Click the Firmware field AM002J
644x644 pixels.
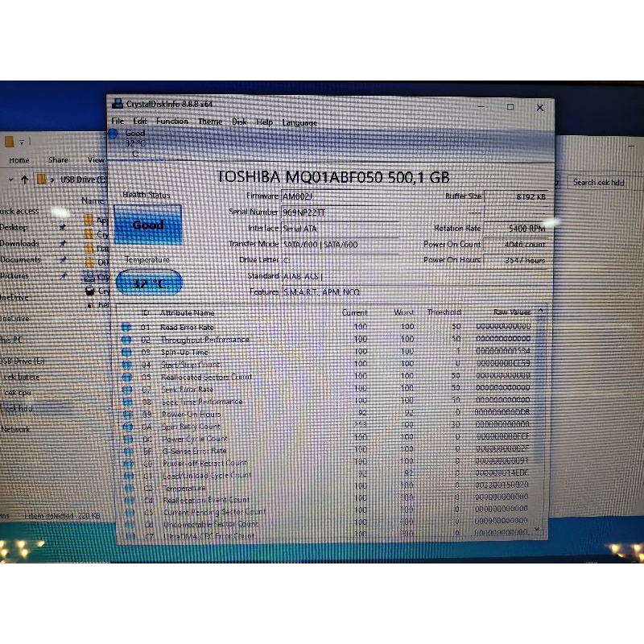[x=340, y=196]
